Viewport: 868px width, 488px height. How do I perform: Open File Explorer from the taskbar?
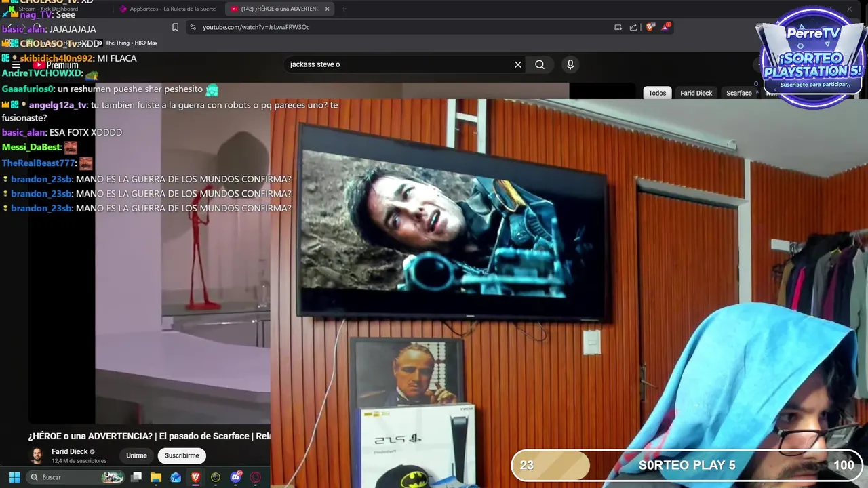click(156, 477)
